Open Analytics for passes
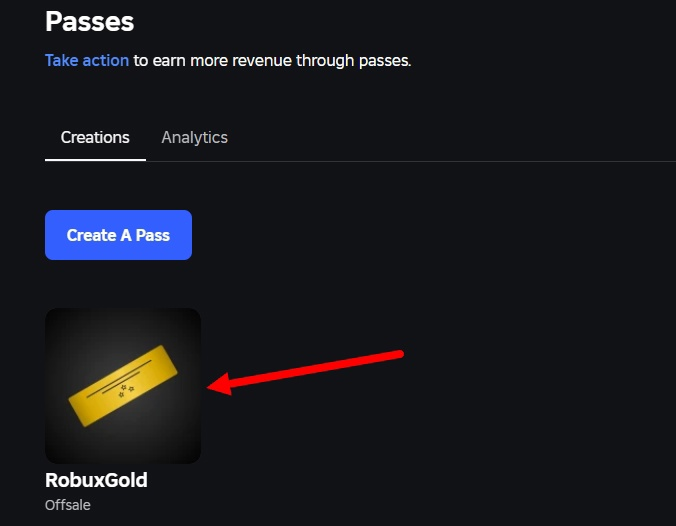 tap(194, 137)
